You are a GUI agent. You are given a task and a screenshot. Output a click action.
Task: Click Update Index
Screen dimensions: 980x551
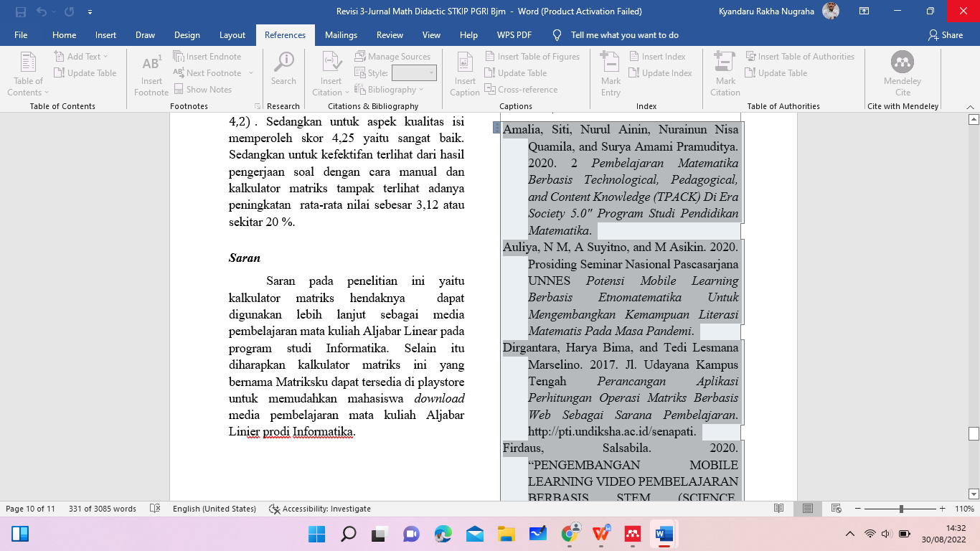click(661, 73)
